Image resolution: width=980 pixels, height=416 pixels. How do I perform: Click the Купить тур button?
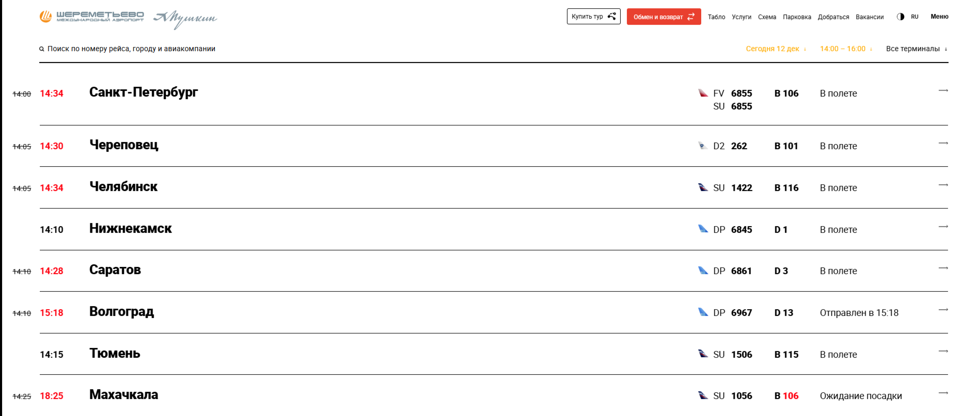[x=593, y=17]
